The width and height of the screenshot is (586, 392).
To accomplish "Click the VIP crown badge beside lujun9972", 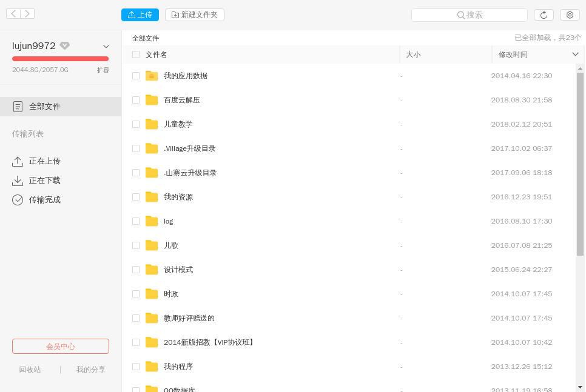I will 65,45.
